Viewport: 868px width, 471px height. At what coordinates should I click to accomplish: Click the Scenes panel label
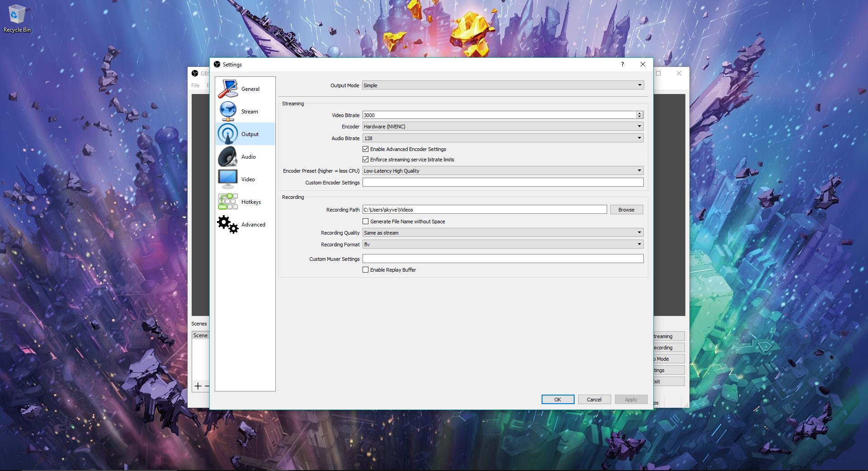point(199,324)
